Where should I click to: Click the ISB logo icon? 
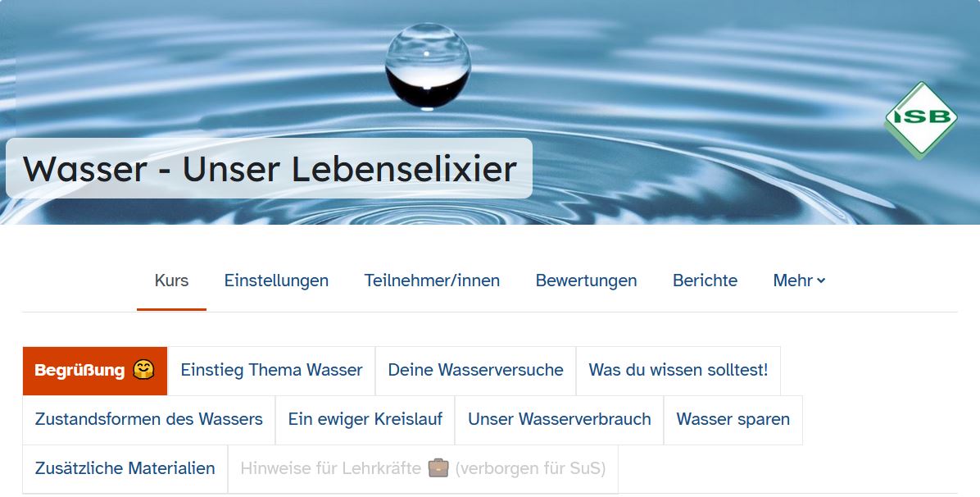[x=921, y=119]
